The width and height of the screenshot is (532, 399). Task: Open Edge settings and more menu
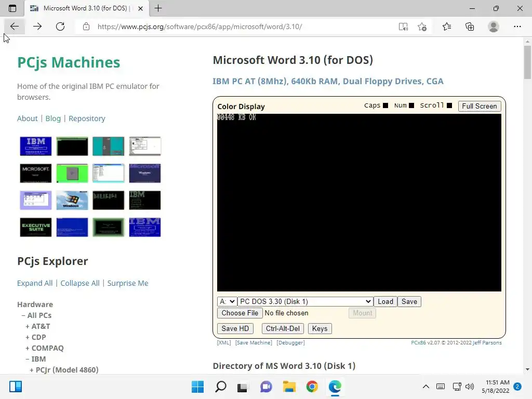517,26
